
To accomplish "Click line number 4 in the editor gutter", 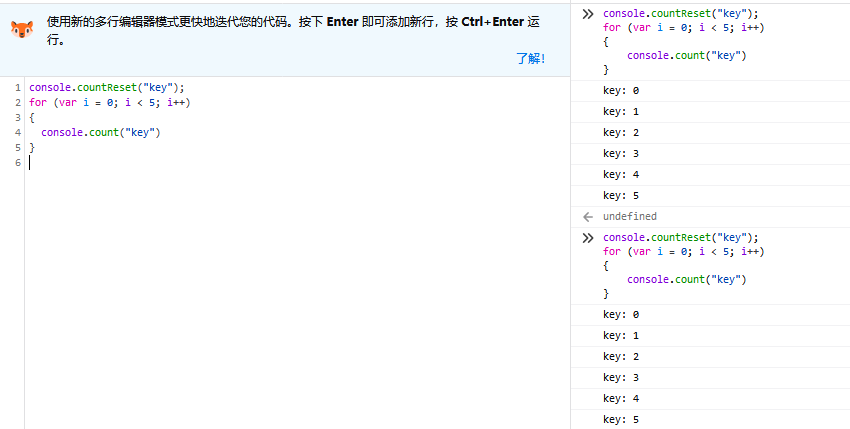I will click(18, 132).
